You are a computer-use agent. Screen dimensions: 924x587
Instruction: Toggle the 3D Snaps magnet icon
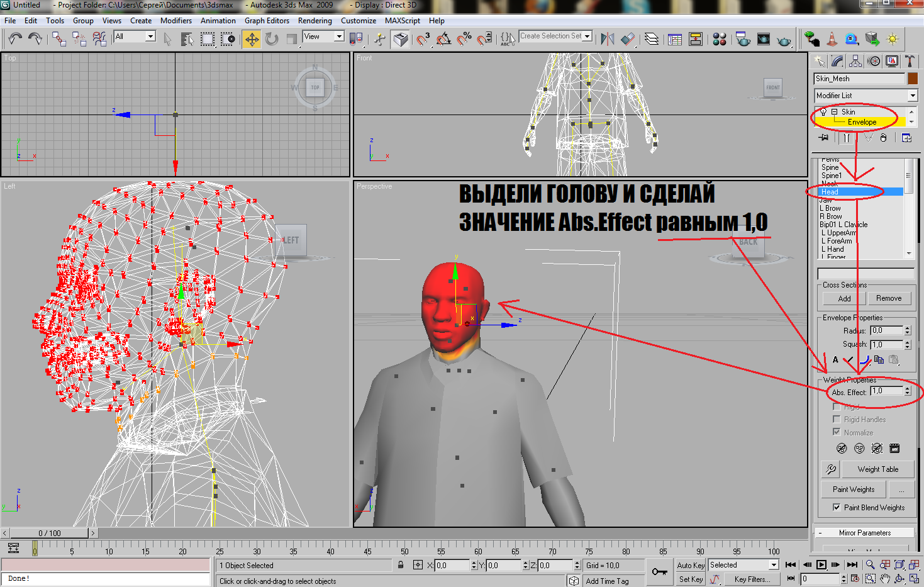coord(423,39)
